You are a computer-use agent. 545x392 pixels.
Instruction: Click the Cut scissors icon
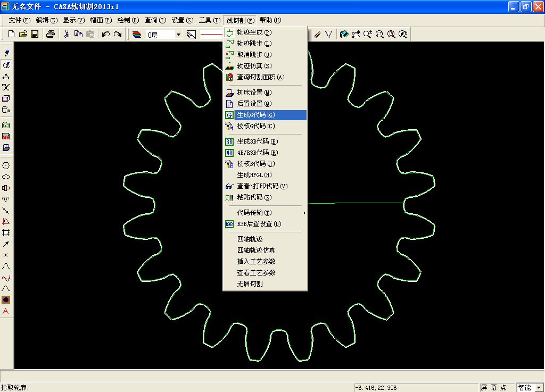67,34
